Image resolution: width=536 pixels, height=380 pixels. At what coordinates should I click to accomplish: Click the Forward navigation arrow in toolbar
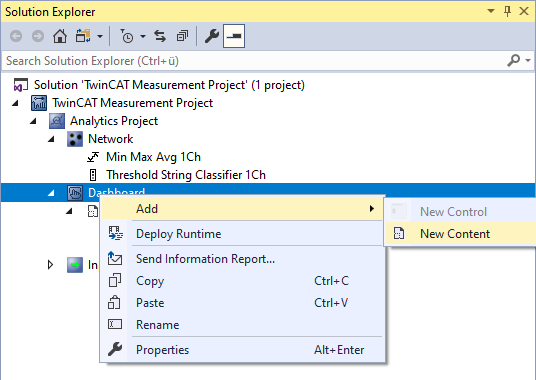(38, 36)
